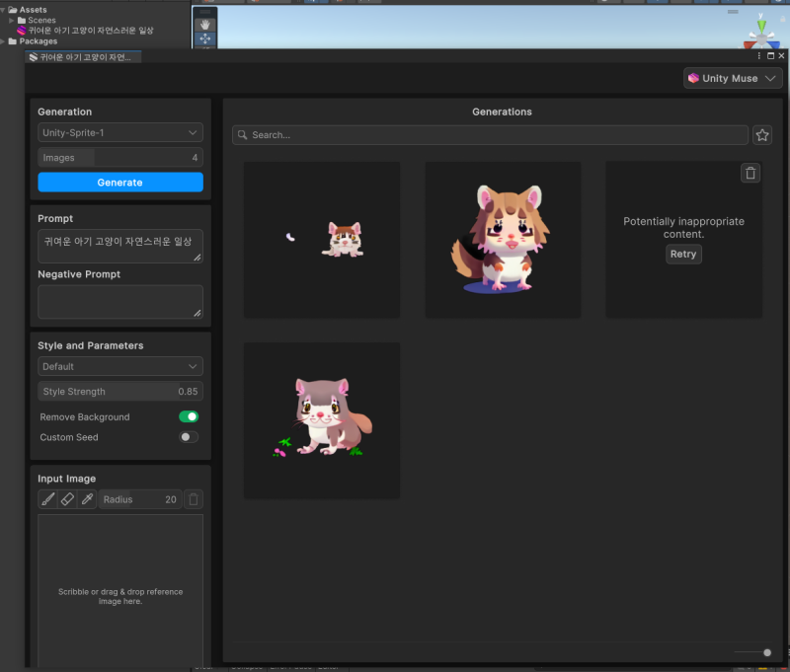This screenshot has height=672, width=790.
Task: Toggle the window maximize control
Action: click(771, 55)
